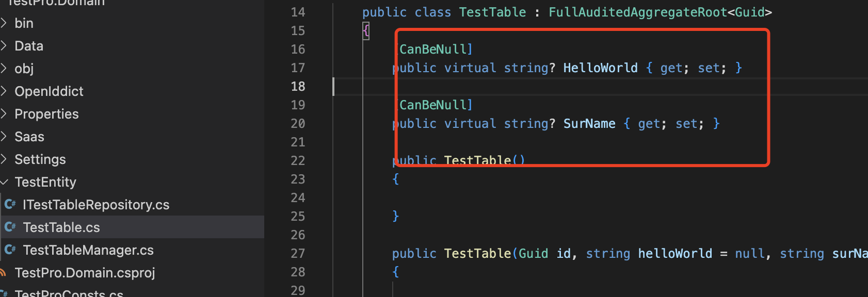This screenshot has width=868, height=297.
Task: Open the TestTableManager.cs file
Action: point(88,250)
